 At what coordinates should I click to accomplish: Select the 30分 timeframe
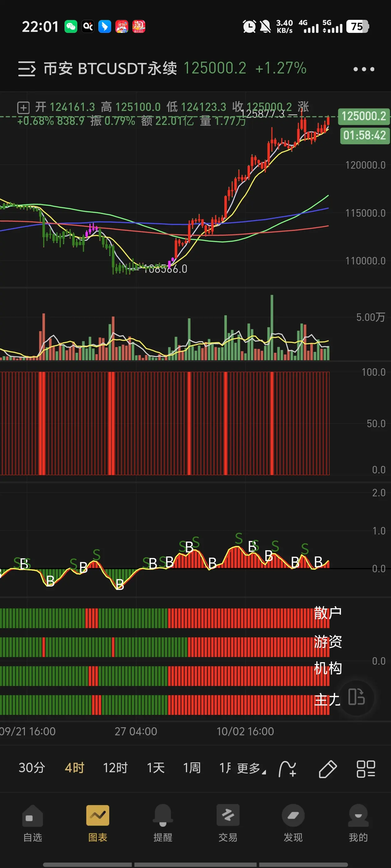pos(32,768)
